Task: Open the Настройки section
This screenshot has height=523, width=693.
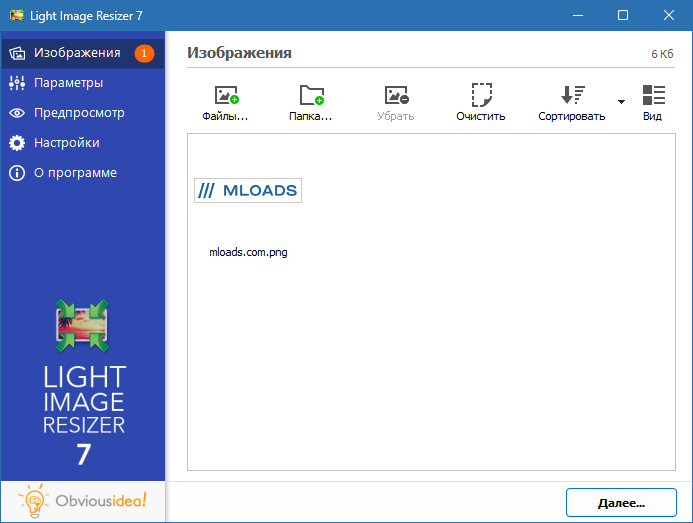Action: pos(83,143)
